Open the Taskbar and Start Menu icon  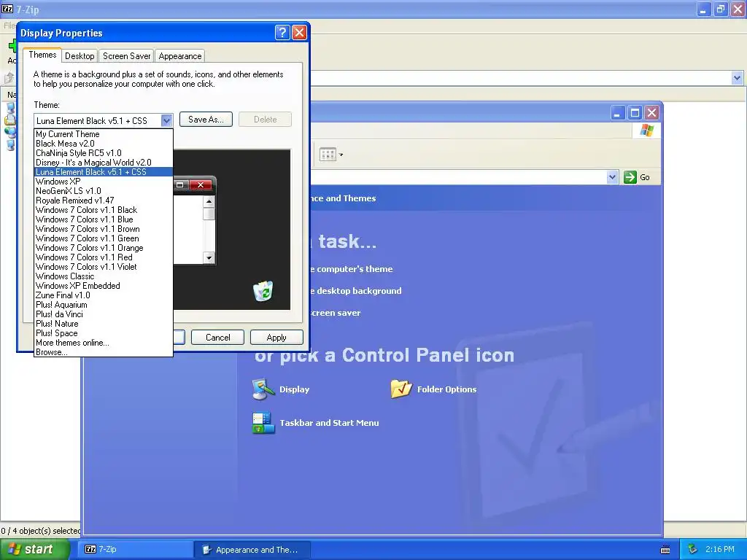pyautogui.click(x=263, y=422)
